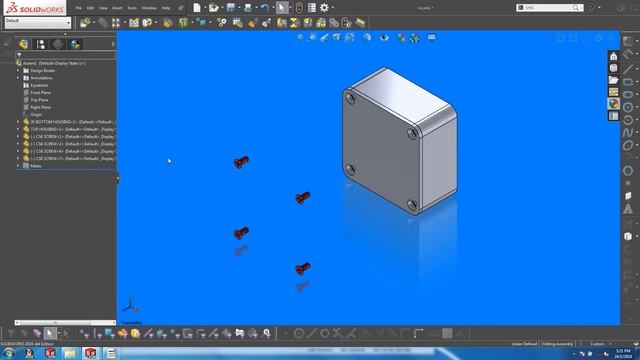Change Display Style
The width and height of the screenshot is (640, 360).
(367, 38)
